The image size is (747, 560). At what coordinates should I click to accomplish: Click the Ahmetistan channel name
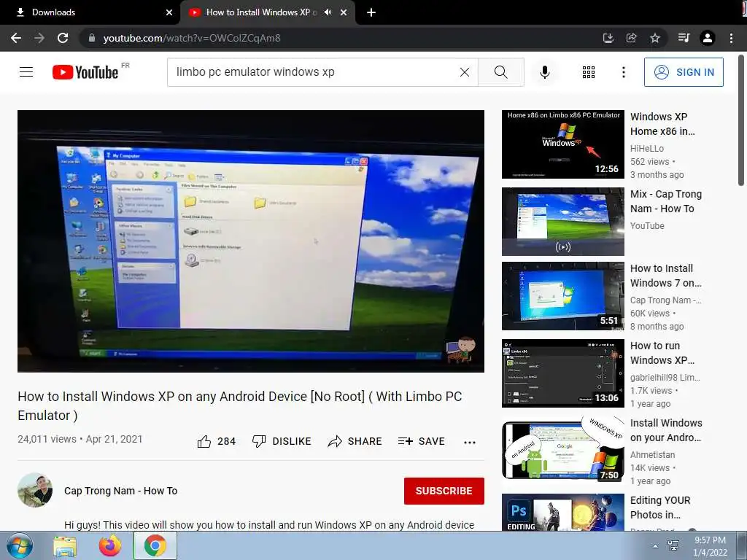tap(653, 455)
